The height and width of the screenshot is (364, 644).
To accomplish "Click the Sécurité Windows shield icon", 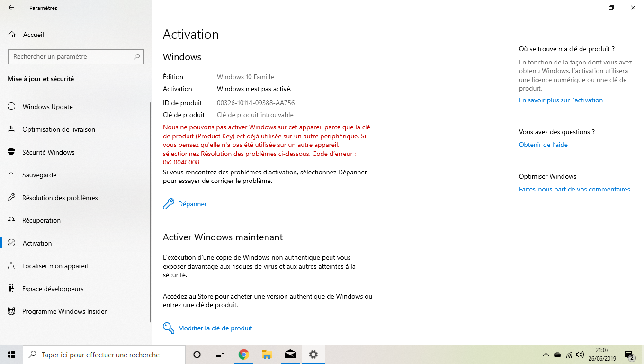I will coord(11,152).
